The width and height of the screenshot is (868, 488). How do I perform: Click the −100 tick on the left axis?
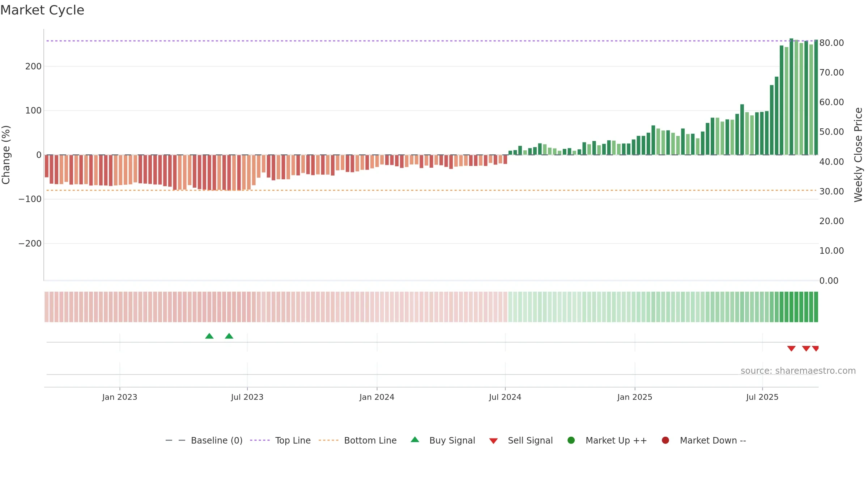coord(30,199)
